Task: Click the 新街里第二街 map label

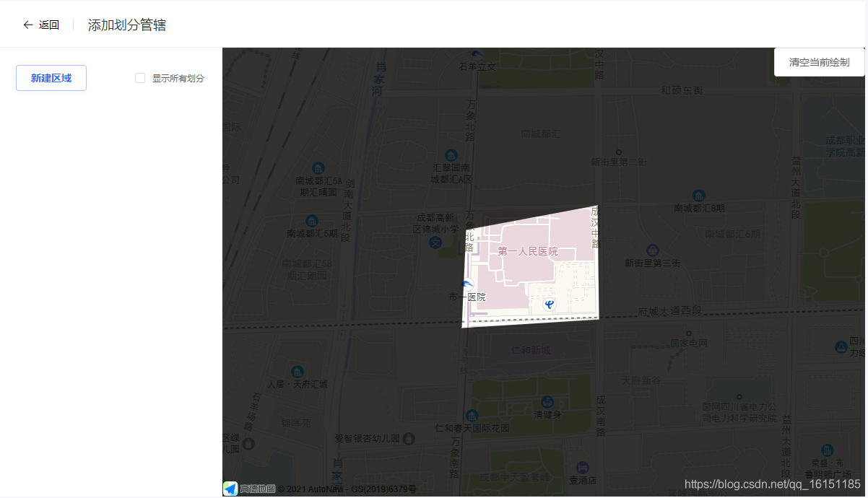Action: tap(619, 162)
